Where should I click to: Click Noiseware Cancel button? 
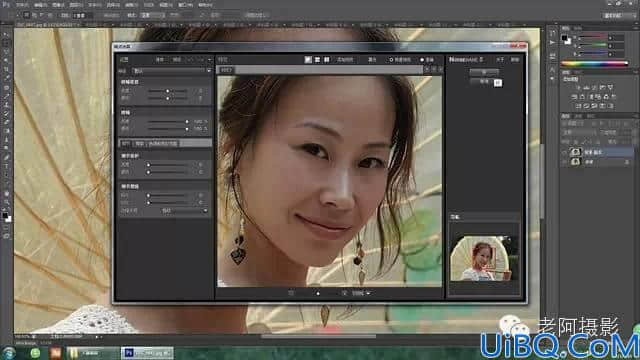(484, 81)
